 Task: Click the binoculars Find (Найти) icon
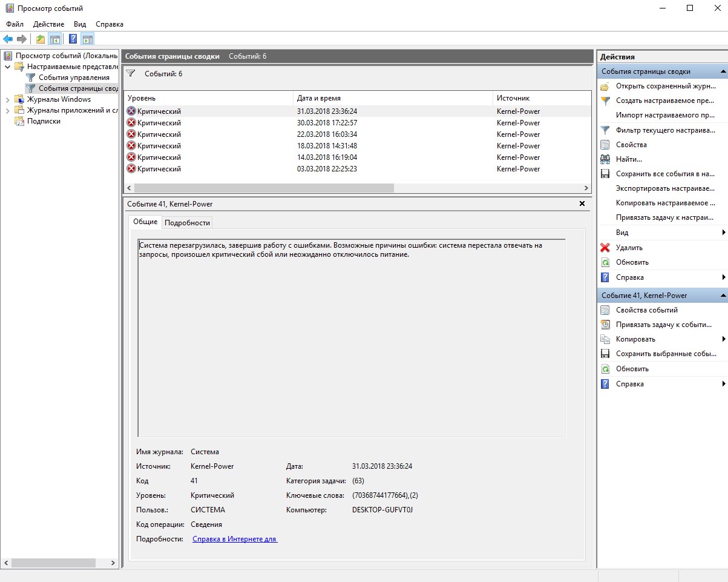(605, 159)
